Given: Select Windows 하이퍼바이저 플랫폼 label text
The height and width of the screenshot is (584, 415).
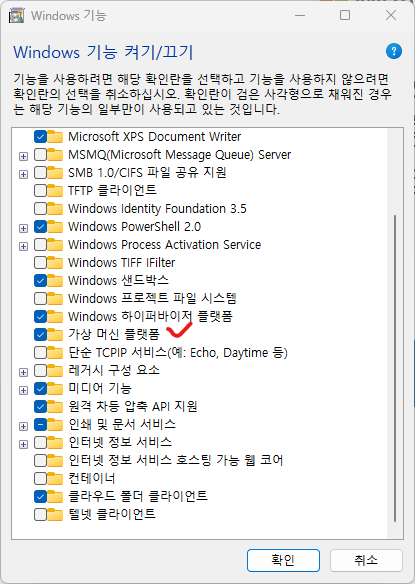Looking at the screenshot, I should [150, 316].
